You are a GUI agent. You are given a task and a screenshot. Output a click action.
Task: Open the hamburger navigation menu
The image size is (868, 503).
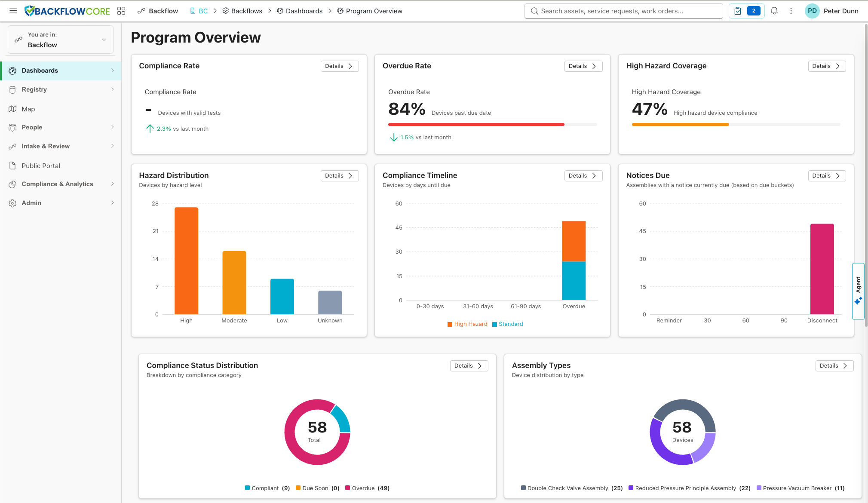point(13,11)
